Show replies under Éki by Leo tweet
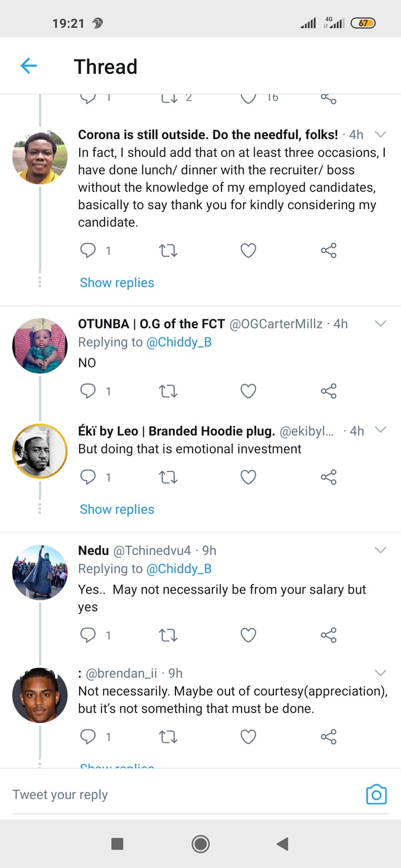This screenshot has height=868, width=401. [x=117, y=509]
